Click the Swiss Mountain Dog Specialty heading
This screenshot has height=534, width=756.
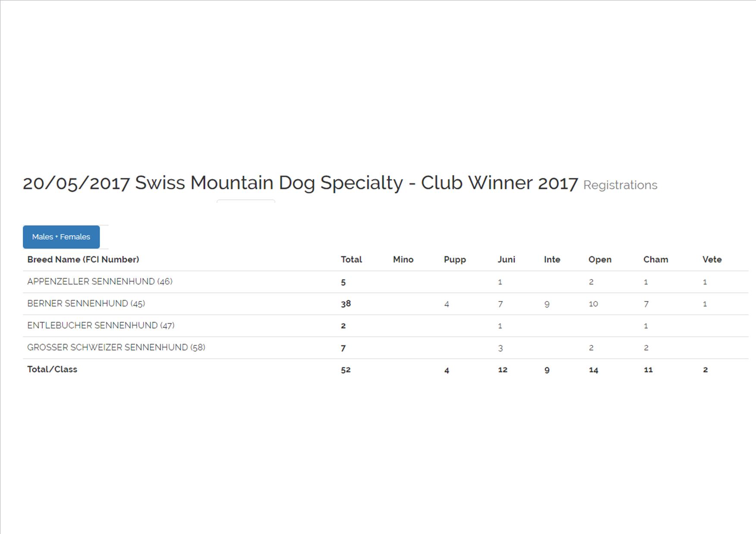click(300, 183)
